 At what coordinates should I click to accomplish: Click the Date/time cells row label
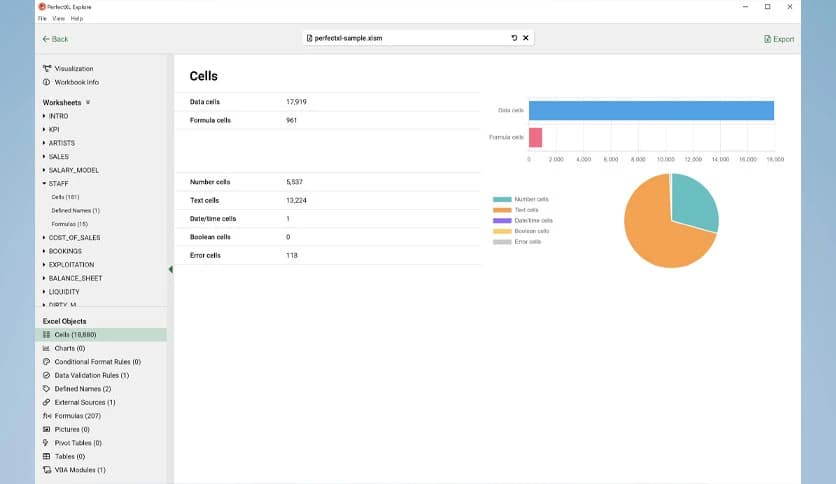[x=213, y=219]
